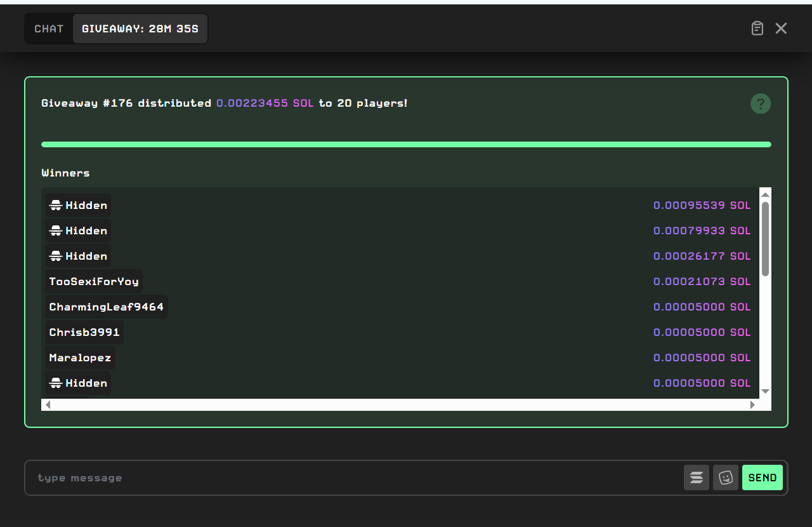812x527 pixels.
Task: Click the first Hidden player badge
Action: [78, 205]
